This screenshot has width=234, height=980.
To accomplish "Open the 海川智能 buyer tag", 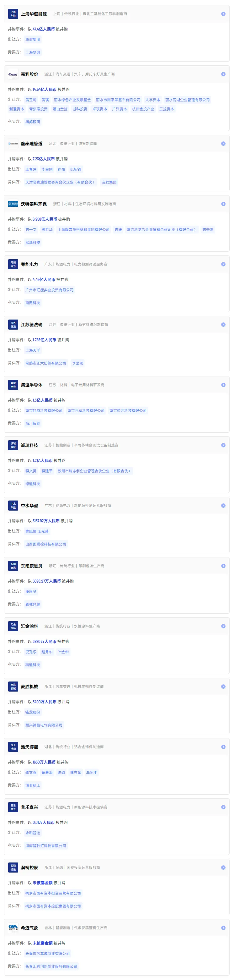I will (x=33, y=424).
